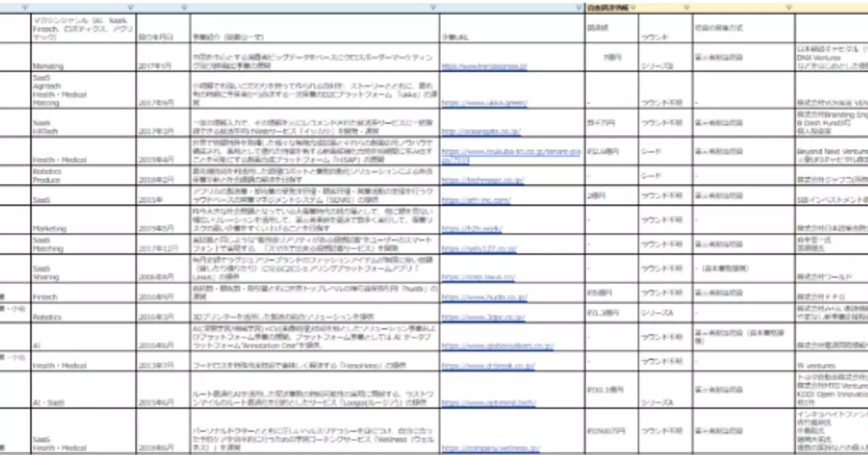868x455 pixels.
Task: Select the W ventures investor cell
Action: tap(831, 361)
